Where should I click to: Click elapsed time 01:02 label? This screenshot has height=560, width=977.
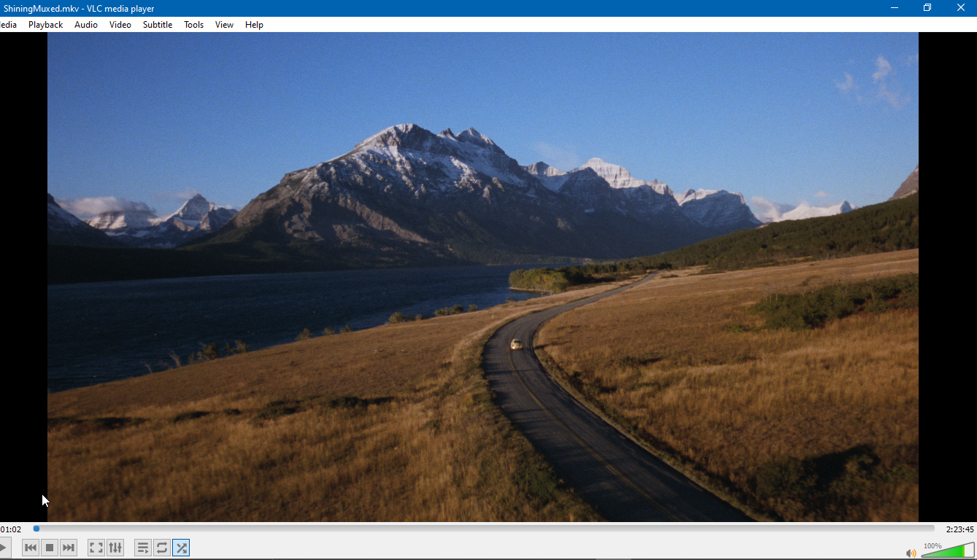[x=11, y=529]
